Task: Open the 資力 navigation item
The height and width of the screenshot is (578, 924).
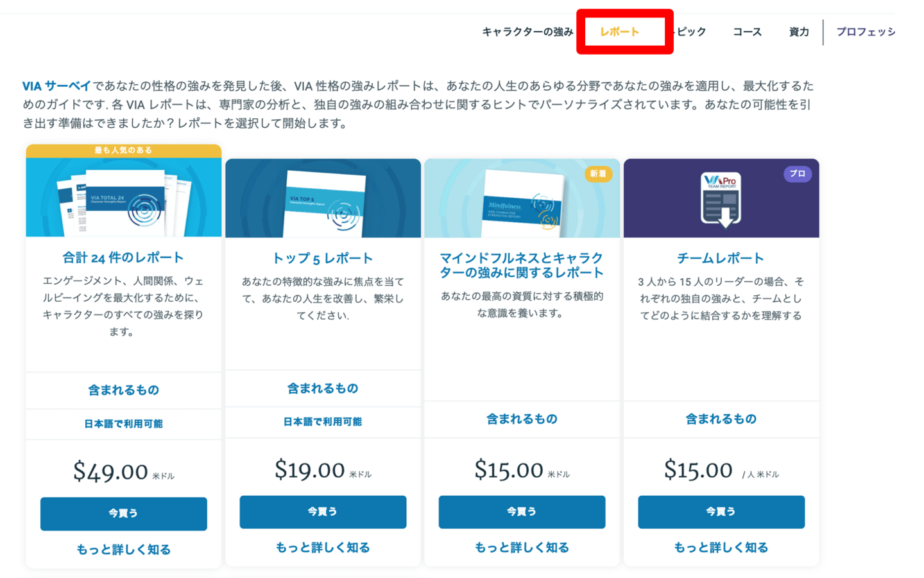Action: coord(798,32)
